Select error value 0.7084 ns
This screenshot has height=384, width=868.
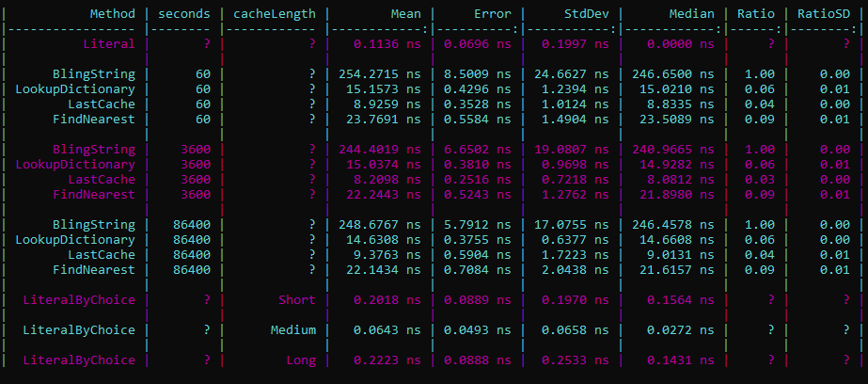click(477, 269)
